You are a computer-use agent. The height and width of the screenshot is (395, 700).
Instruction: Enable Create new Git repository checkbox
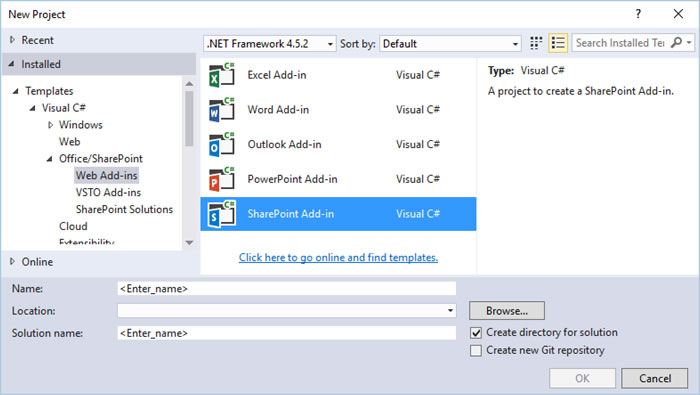click(476, 350)
